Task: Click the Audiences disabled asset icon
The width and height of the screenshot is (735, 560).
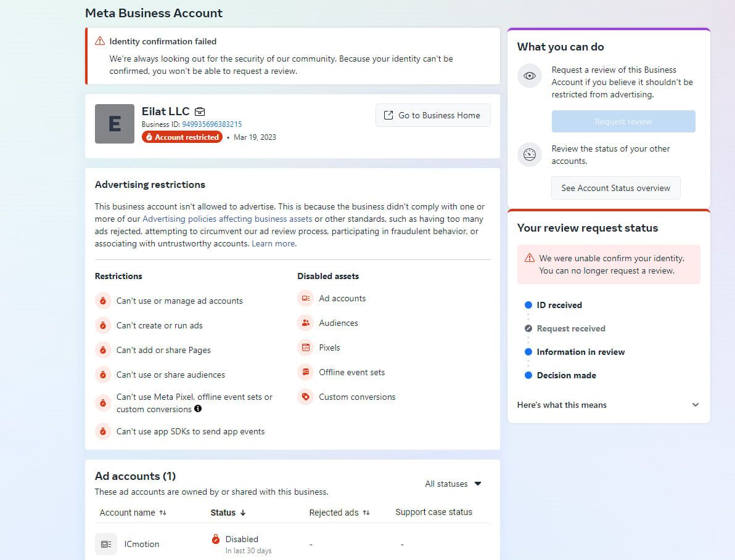Action: click(x=305, y=323)
